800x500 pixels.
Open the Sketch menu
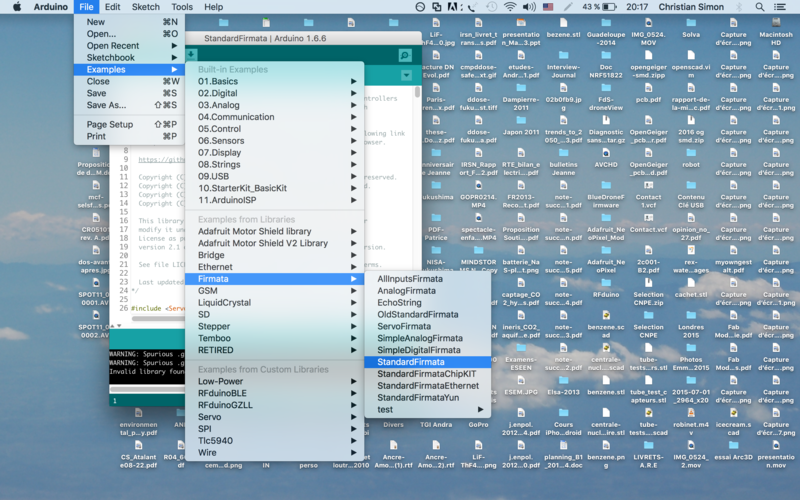pyautogui.click(x=145, y=7)
